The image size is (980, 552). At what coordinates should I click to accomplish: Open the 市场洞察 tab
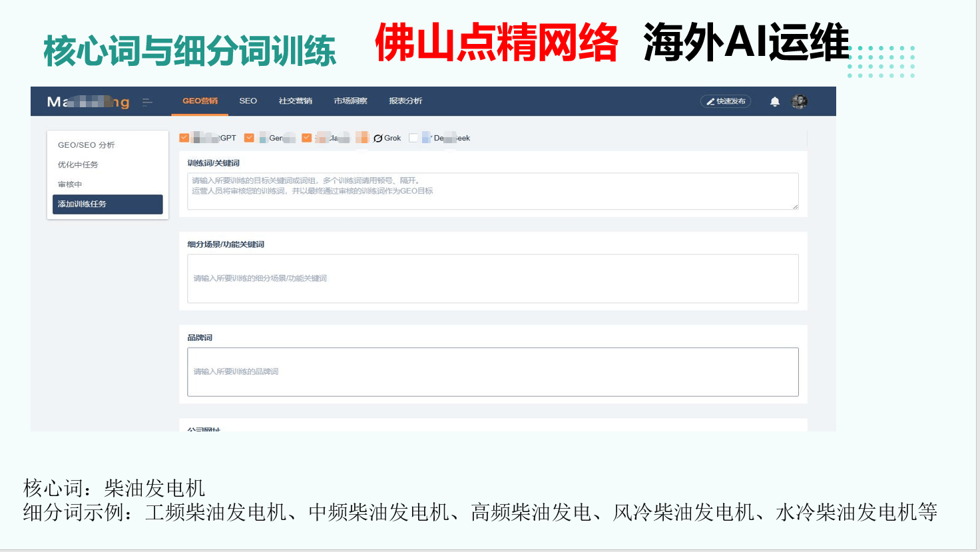tap(350, 101)
